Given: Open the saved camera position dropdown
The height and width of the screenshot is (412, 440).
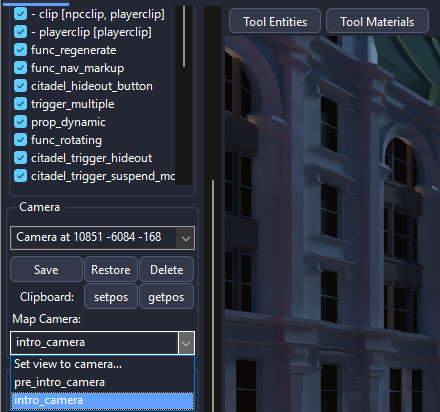Looking at the screenshot, I should click(x=102, y=238).
